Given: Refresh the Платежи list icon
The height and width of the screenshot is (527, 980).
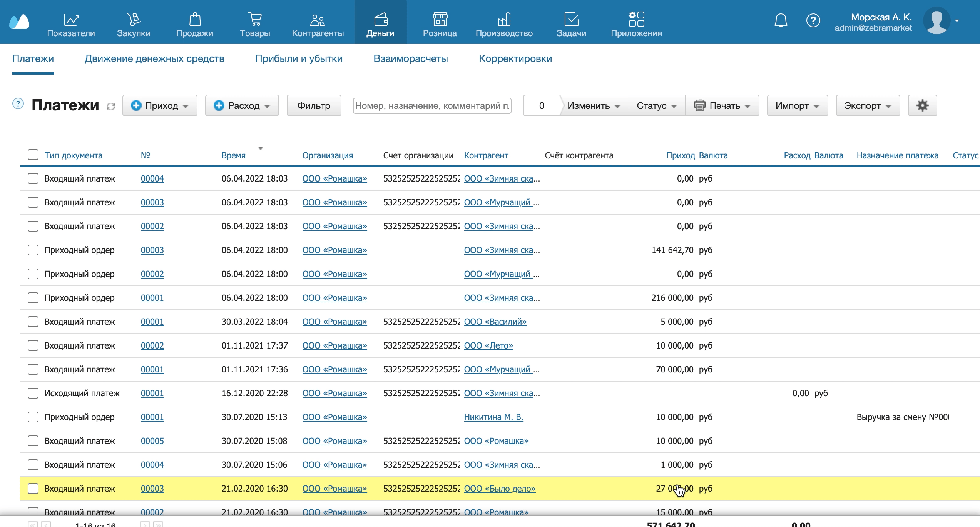Looking at the screenshot, I should click(x=111, y=107).
